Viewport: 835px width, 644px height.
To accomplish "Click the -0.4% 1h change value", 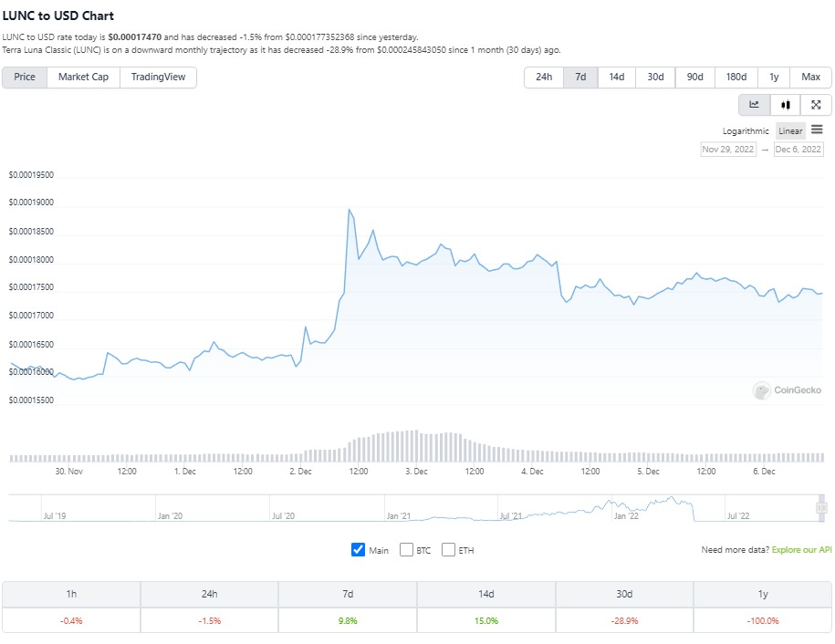I will (x=71, y=620).
